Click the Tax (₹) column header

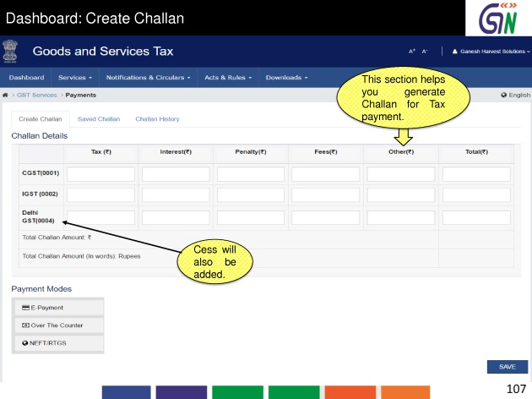point(101,152)
